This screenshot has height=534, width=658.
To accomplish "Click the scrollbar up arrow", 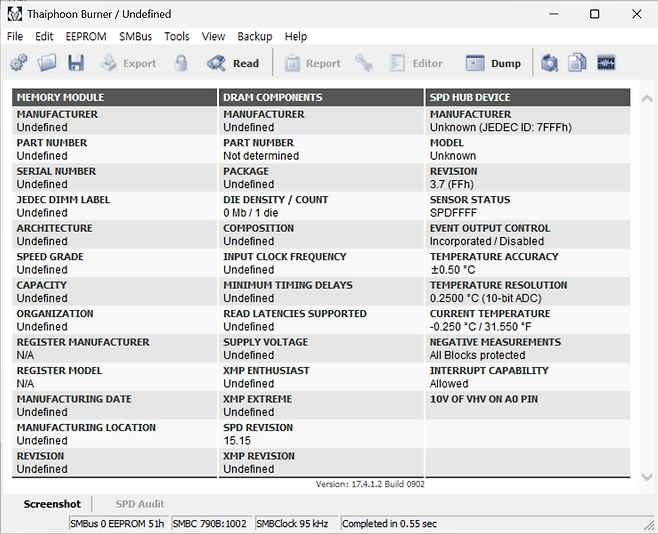I will pos(645,97).
